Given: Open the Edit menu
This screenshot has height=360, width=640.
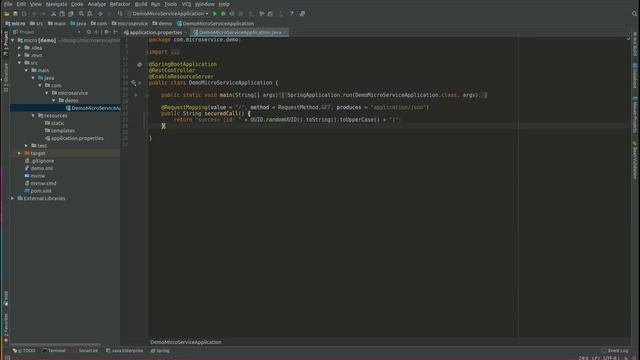Looking at the screenshot, I should click(x=21, y=4).
